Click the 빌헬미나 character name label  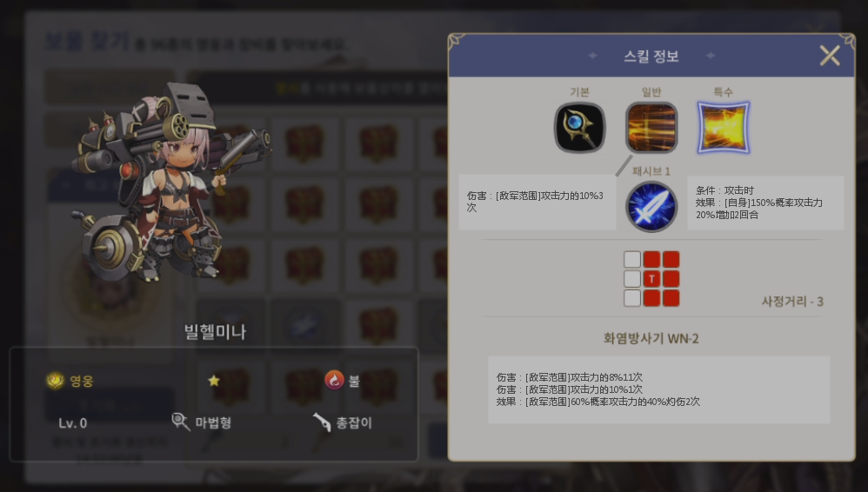point(215,331)
